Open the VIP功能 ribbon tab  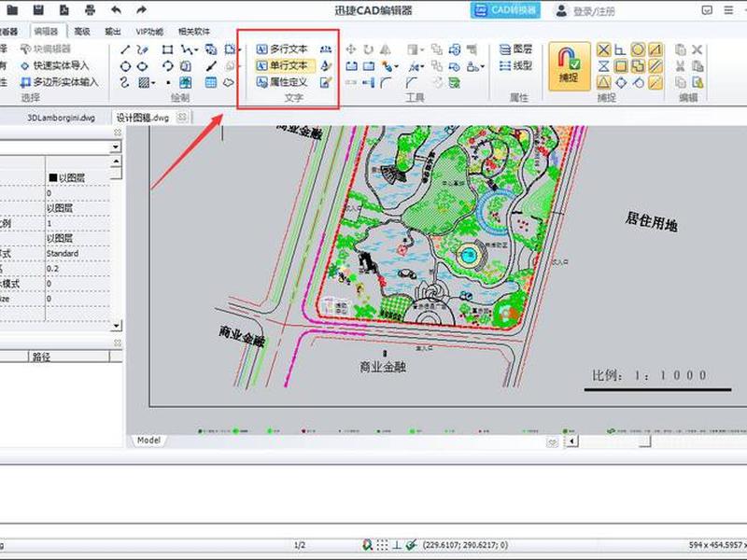[149, 32]
